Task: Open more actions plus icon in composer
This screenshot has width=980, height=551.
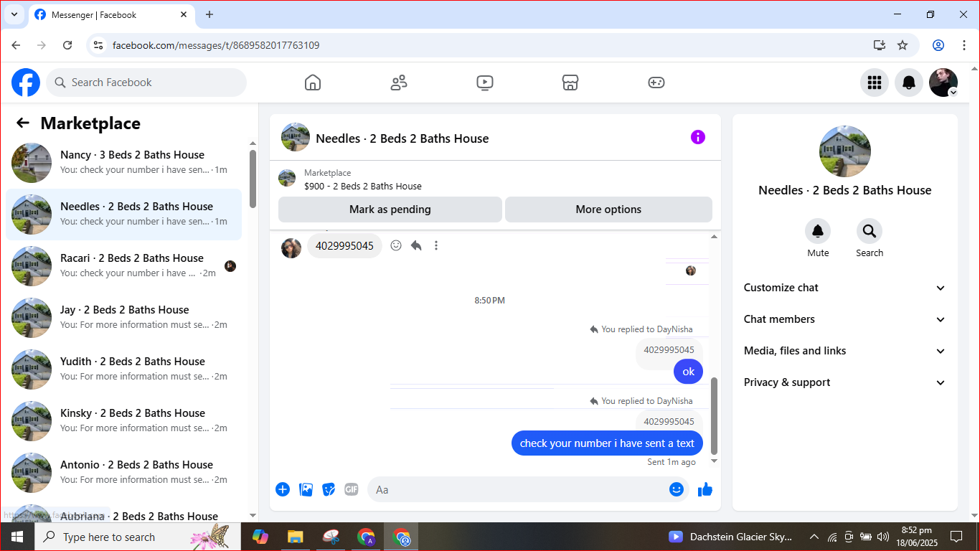Action: tap(283, 489)
